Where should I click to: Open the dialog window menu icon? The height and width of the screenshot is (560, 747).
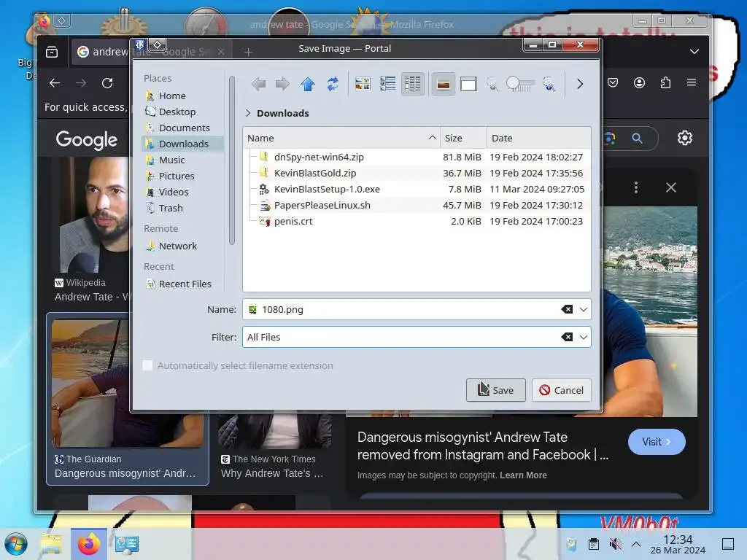coord(139,44)
